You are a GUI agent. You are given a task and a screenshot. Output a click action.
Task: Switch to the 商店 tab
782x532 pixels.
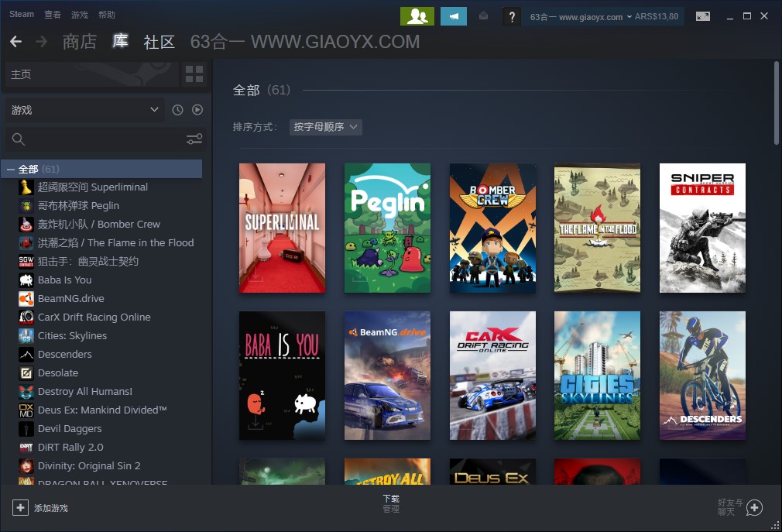[x=81, y=42]
